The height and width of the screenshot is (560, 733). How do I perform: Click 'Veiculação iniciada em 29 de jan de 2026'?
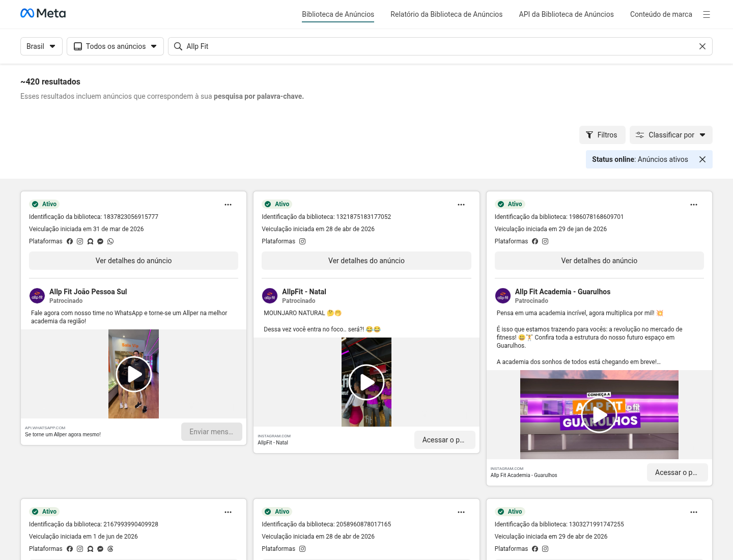(x=551, y=229)
